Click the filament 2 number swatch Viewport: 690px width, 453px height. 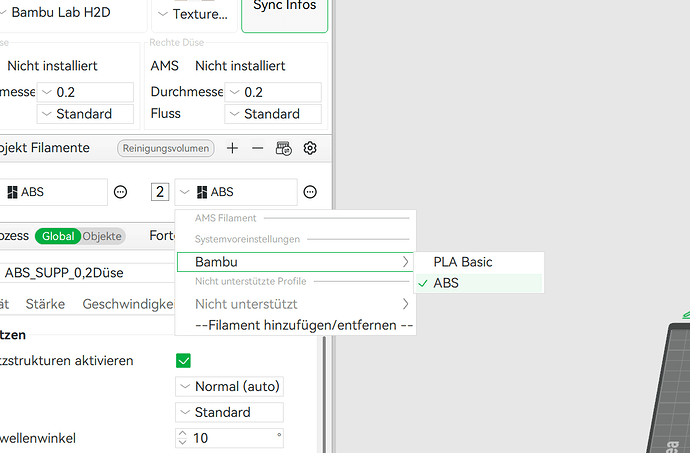160,192
